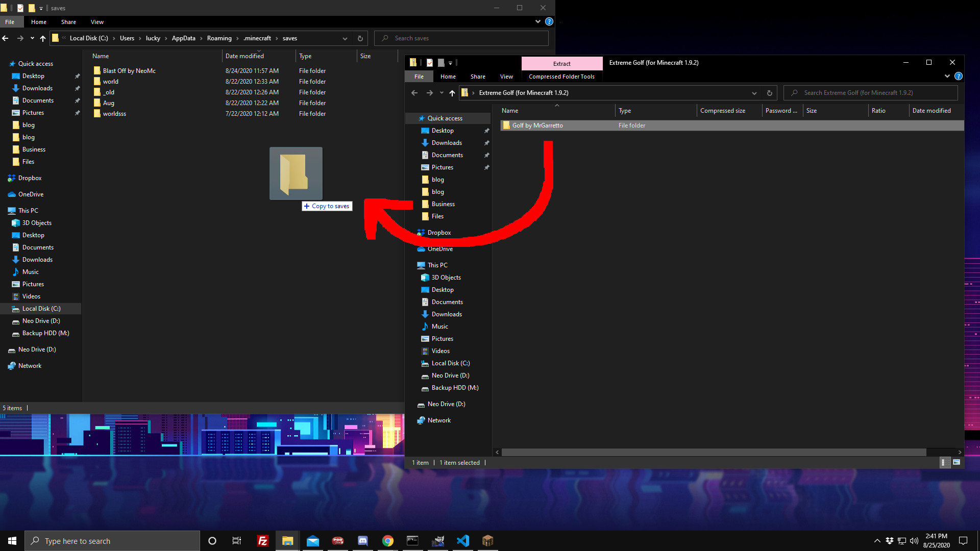This screenshot has height=551, width=980.
Task: Open OneDrive in saves window sidebar
Action: [x=31, y=194]
